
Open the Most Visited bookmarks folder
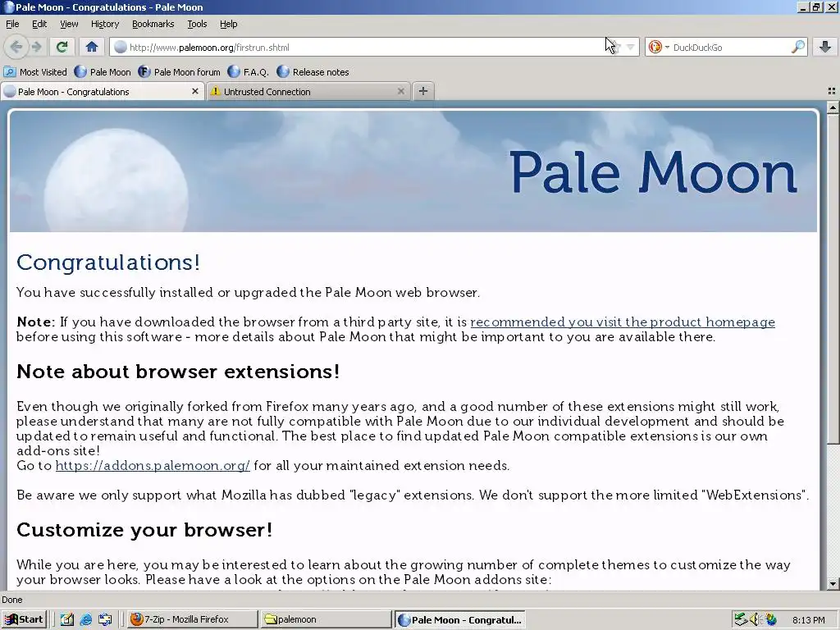coord(35,72)
